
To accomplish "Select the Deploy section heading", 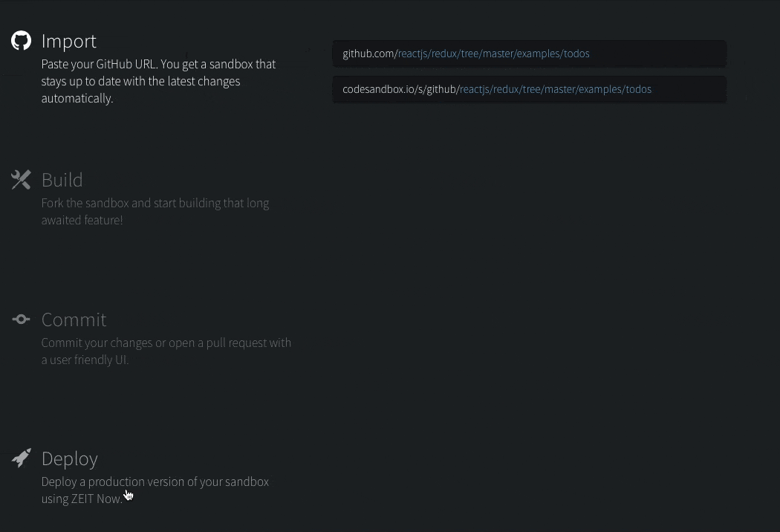I will [69, 458].
